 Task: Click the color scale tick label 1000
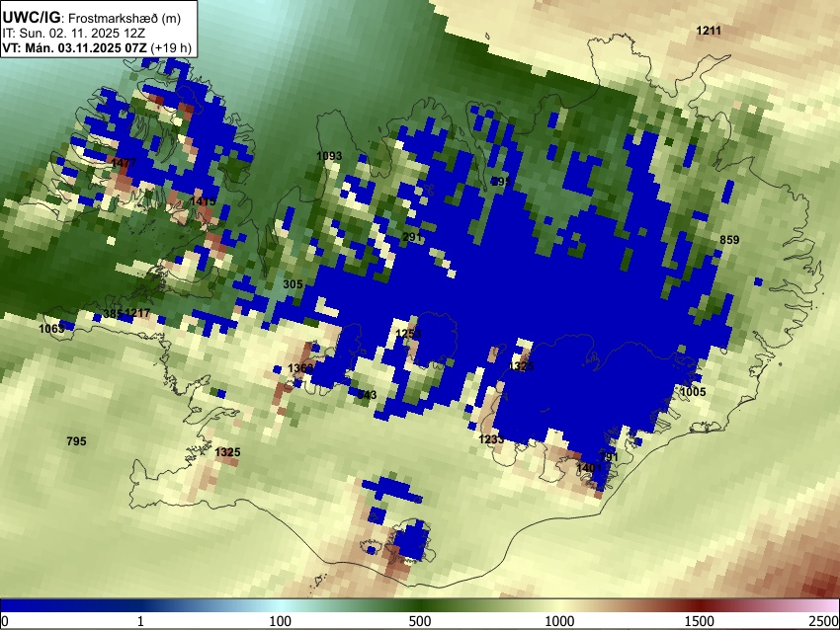559,621
